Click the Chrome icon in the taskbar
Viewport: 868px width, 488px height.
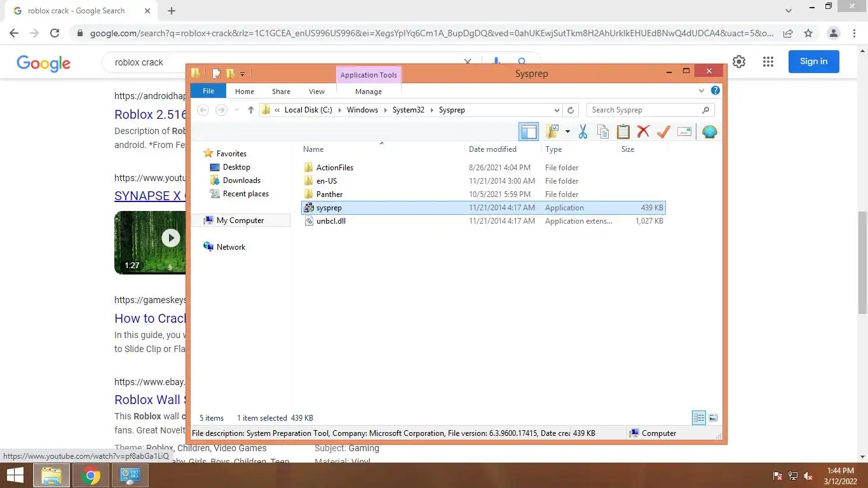[x=91, y=475]
